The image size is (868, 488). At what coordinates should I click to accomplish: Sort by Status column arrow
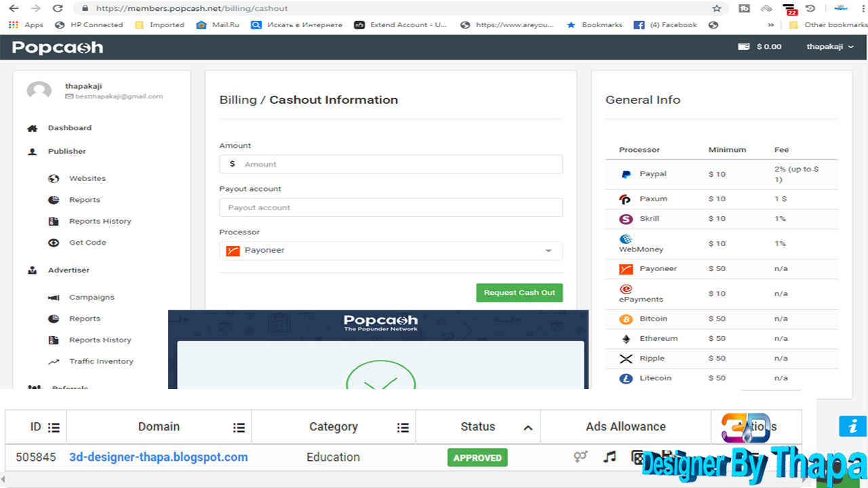(528, 428)
